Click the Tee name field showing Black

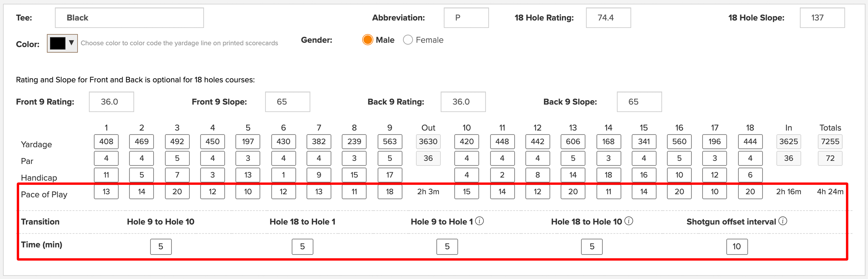coord(129,18)
